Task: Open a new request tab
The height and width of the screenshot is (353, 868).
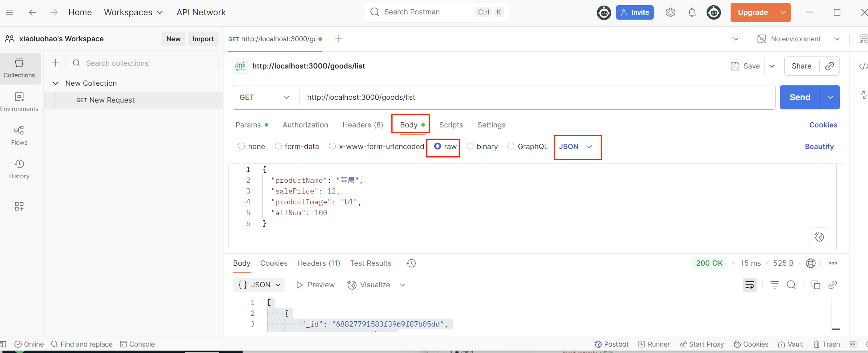Action: pyautogui.click(x=339, y=39)
